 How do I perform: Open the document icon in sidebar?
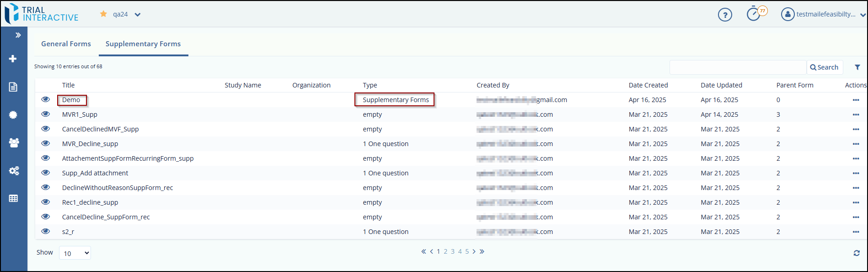[x=13, y=87]
